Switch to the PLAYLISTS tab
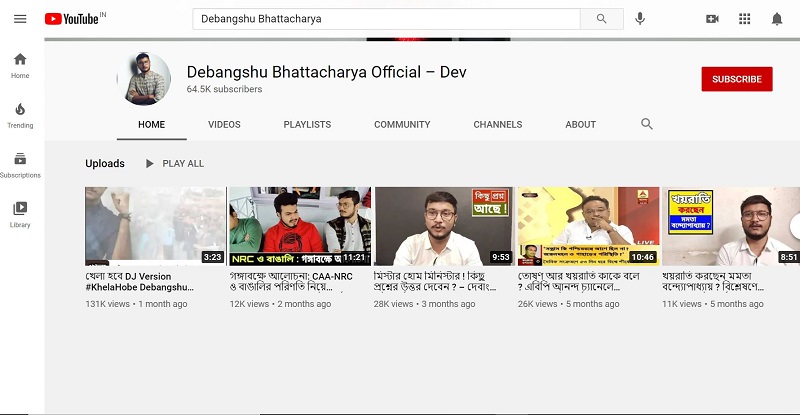800x415 pixels. coord(307,125)
